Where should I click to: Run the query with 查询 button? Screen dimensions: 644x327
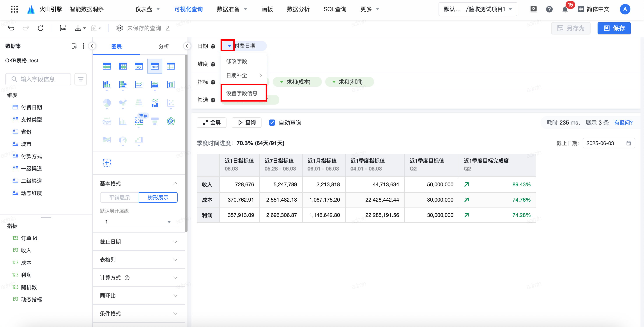246,123
